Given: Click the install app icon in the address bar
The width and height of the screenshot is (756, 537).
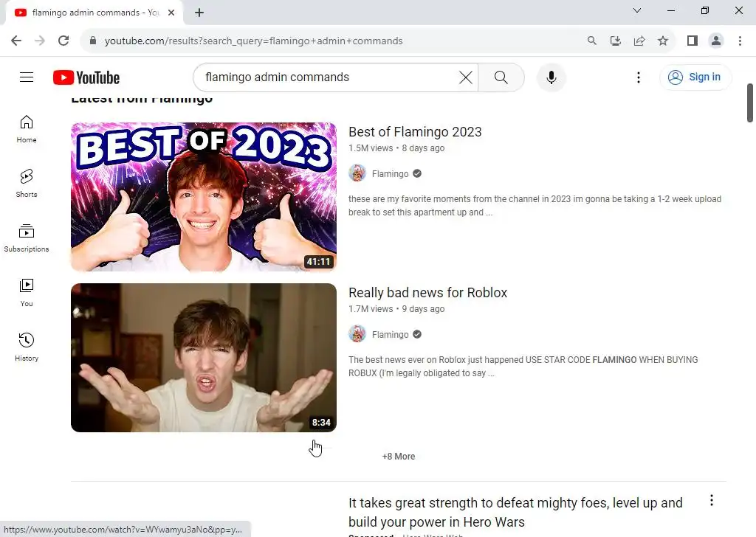Looking at the screenshot, I should pos(615,41).
